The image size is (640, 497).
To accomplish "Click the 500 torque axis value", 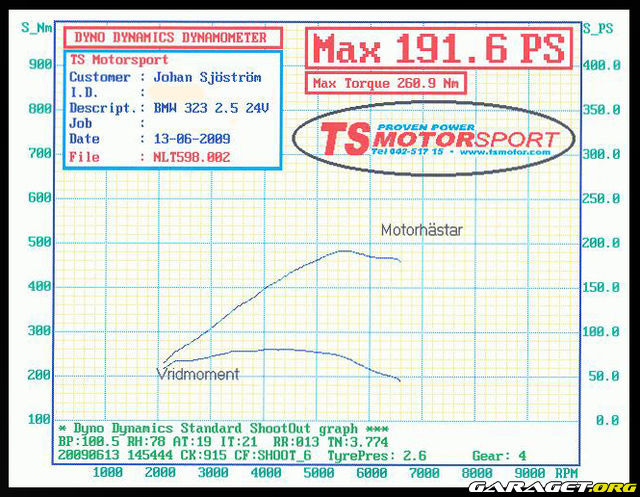I will click(x=40, y=242).
